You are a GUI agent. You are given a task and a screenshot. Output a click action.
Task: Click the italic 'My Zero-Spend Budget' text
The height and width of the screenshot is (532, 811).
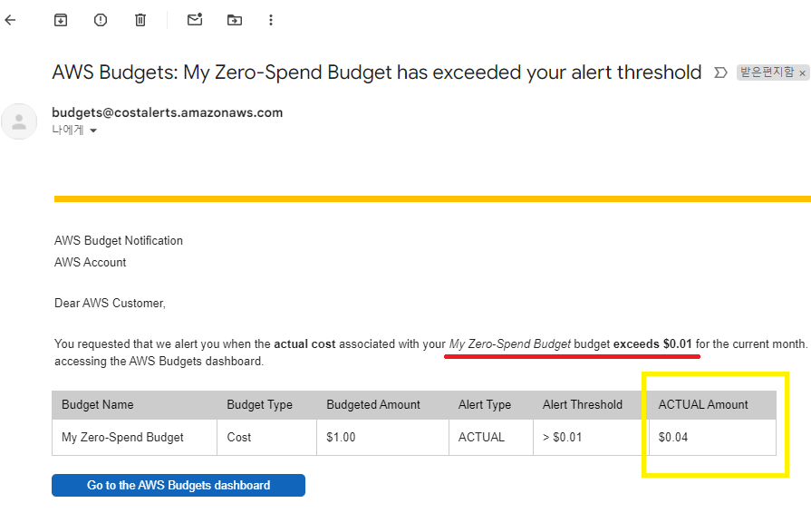coord(510,344)
